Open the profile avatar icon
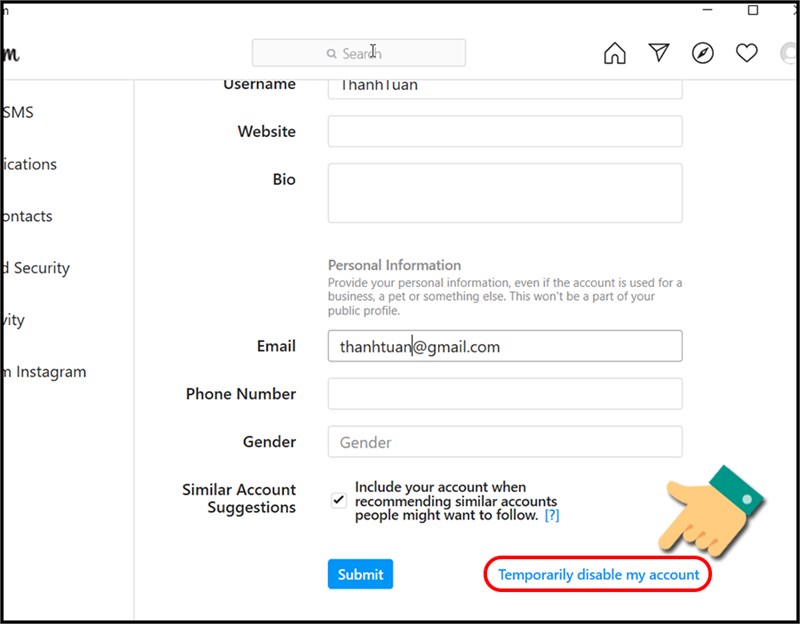Image resolution: width=800 pixels, height=624 pixels. click(789, 53)
